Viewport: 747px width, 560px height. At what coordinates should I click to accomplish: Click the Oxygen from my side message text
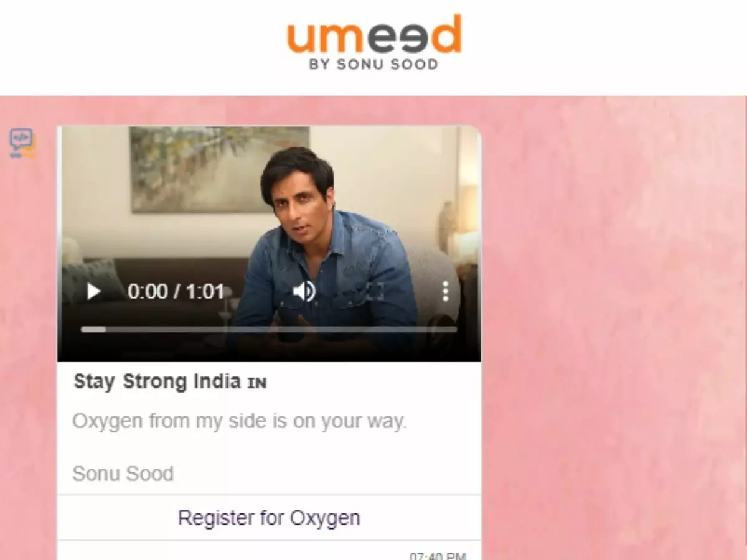[240, 421]
